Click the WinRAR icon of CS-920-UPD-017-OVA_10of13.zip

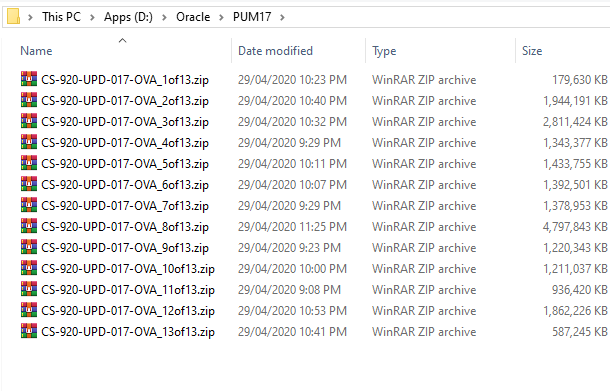pos(29,268)
